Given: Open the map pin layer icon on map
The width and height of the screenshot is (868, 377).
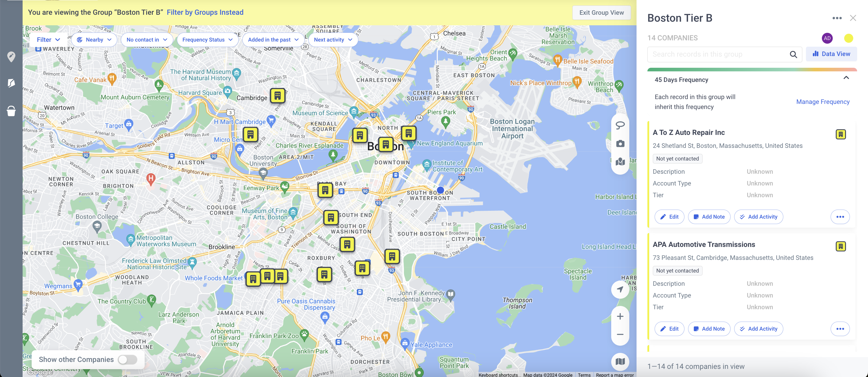Looking at the screenshot, I should (x=620, y=162).
